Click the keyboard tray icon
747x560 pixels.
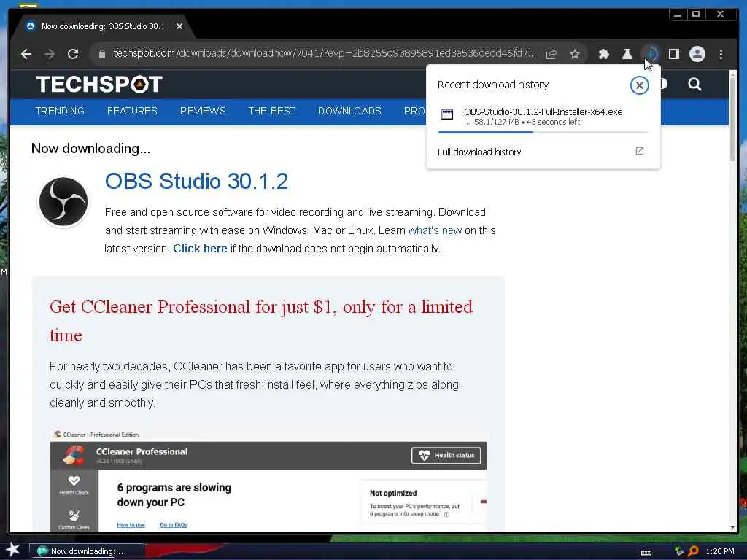tap(646, 553)
